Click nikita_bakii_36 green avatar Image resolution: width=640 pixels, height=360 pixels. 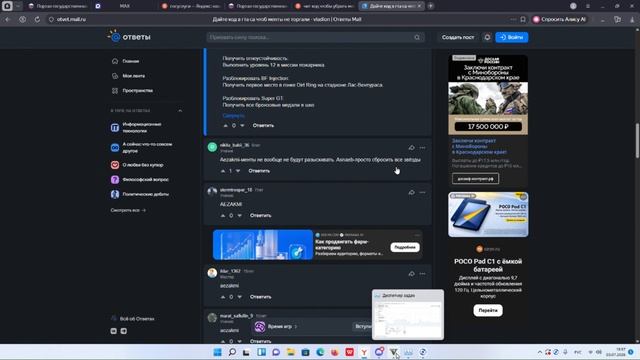pyautogui.click(x=212, y=147)
